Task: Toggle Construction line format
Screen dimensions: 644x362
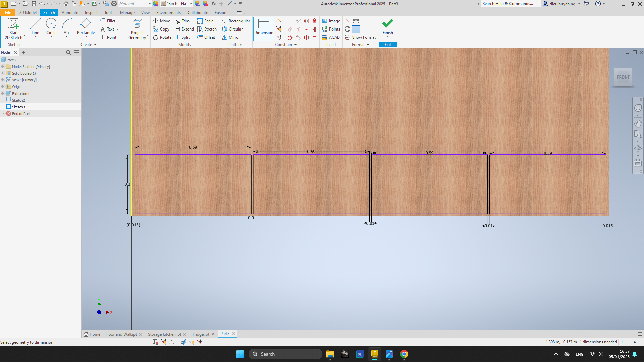Action: pyautogui.click(x=348, y=21)
